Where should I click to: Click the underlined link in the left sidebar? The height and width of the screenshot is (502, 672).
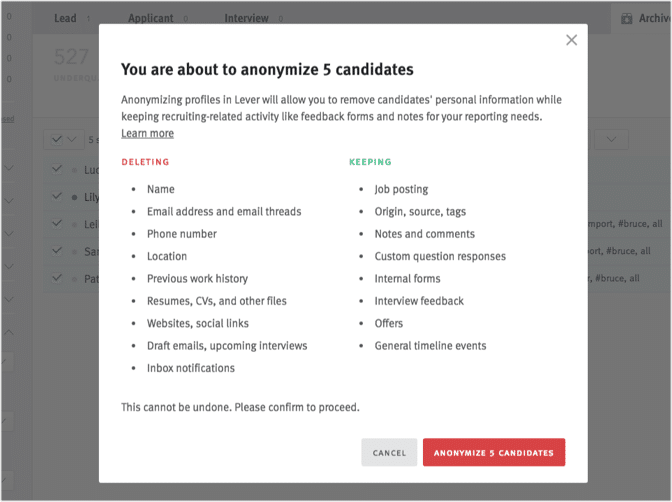8,119
